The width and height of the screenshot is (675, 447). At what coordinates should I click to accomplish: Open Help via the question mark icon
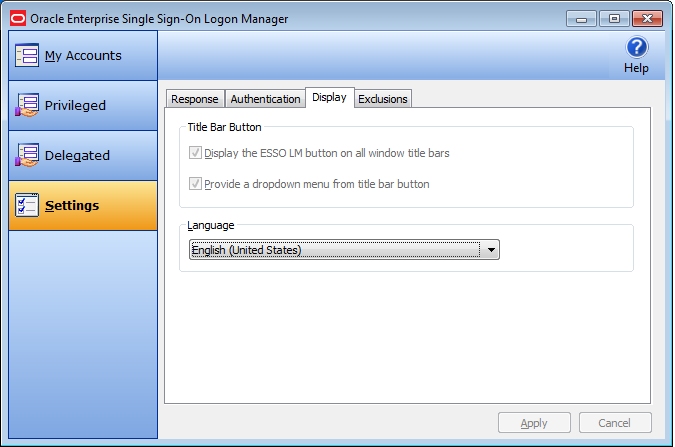pos(636,47)
